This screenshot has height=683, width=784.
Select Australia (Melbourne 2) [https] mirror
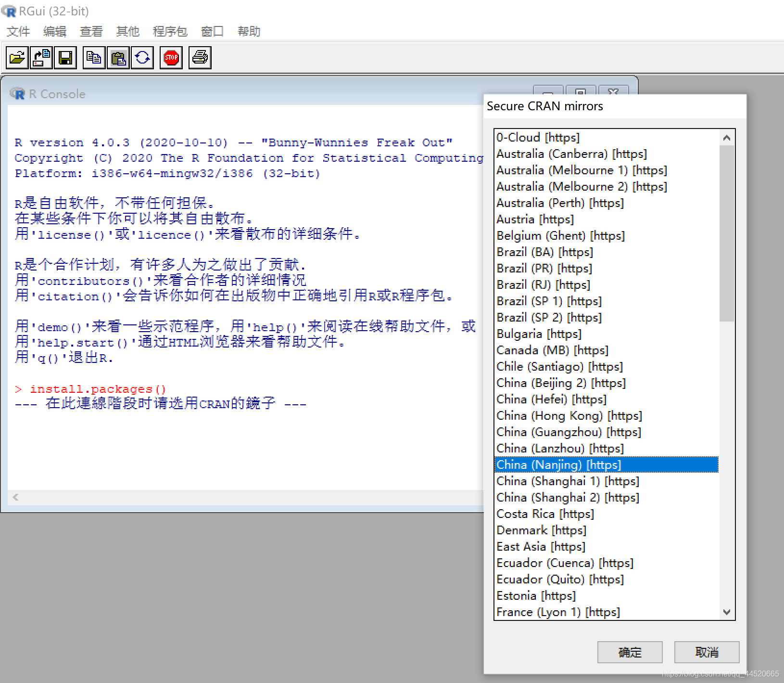[x=606, y=186]
